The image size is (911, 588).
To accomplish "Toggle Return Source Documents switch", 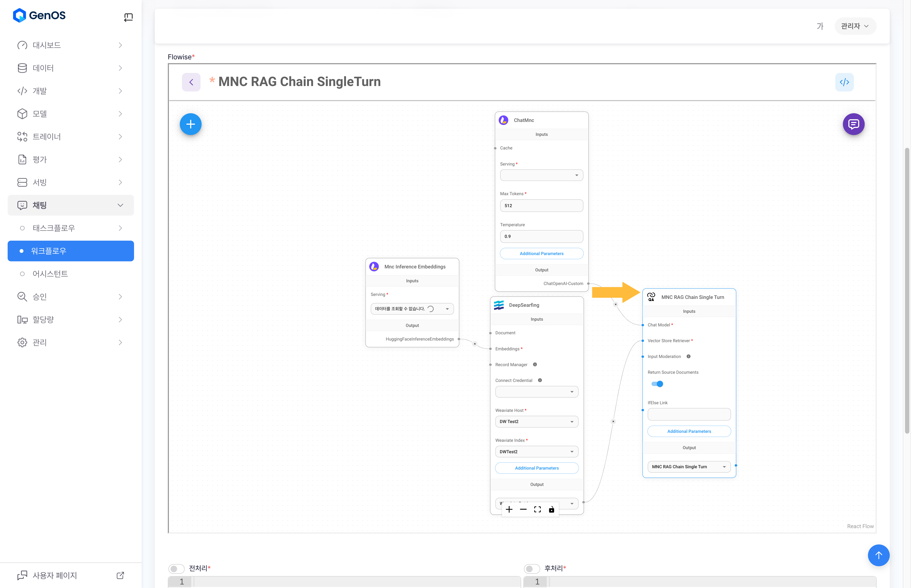I will (657, 384).
